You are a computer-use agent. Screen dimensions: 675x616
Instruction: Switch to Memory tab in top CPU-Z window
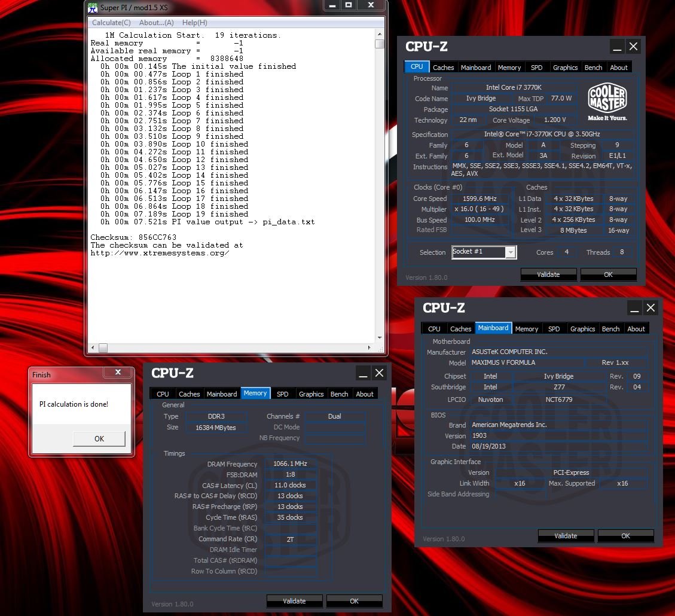click(509, 68)
